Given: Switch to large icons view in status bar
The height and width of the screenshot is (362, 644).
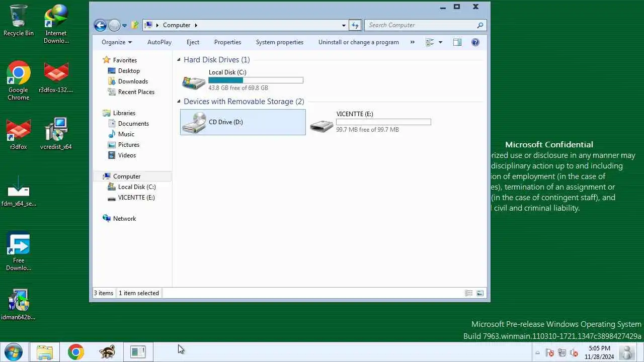Looking at the screenshot, I should [x=480, y=293].
